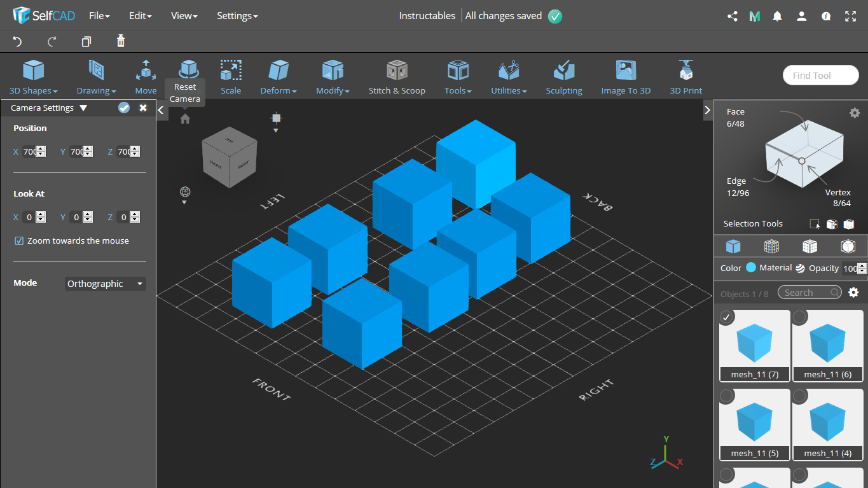This screenshot has width=868, height=488.
Task: Open the 3D Print tool
Action: tap(685, 77)
